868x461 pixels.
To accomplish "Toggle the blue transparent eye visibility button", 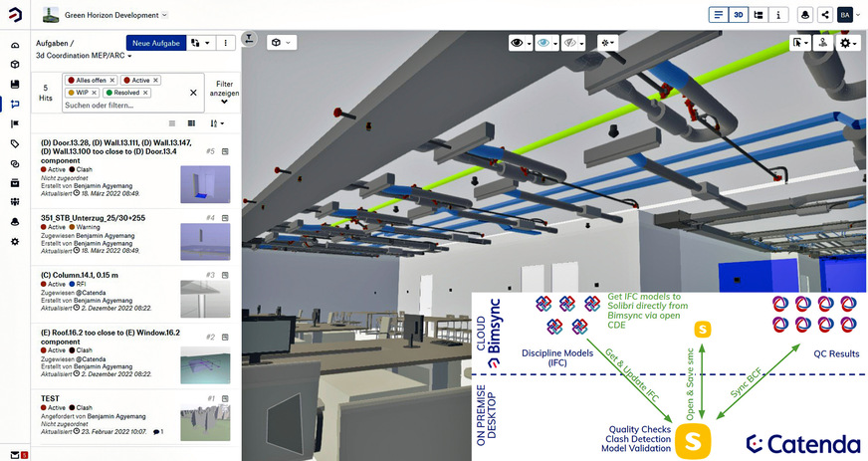I will click(546, 43).
